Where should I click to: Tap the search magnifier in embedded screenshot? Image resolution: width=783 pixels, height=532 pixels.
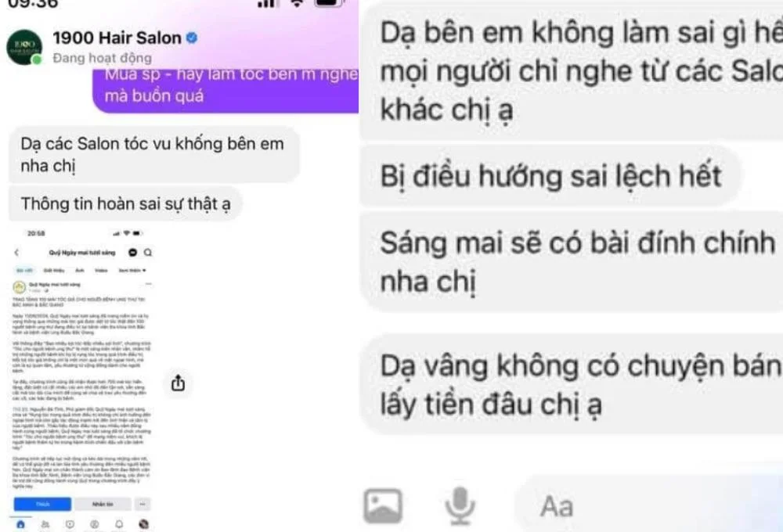click(x=148, y=253)
